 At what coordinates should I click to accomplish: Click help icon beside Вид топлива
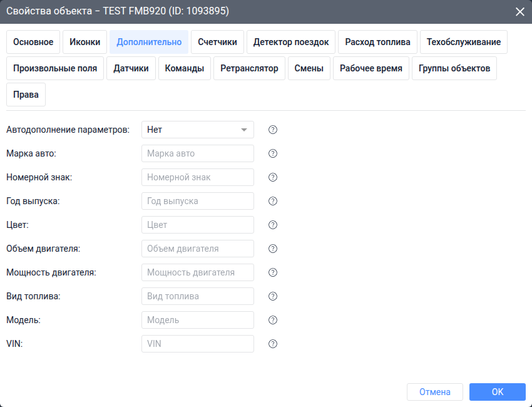pos(273,296)
